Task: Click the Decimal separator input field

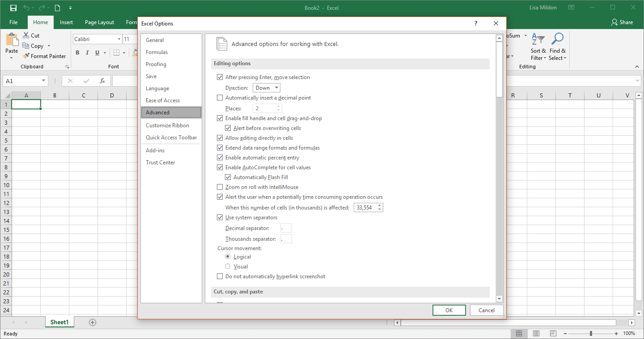Action: 286,228
